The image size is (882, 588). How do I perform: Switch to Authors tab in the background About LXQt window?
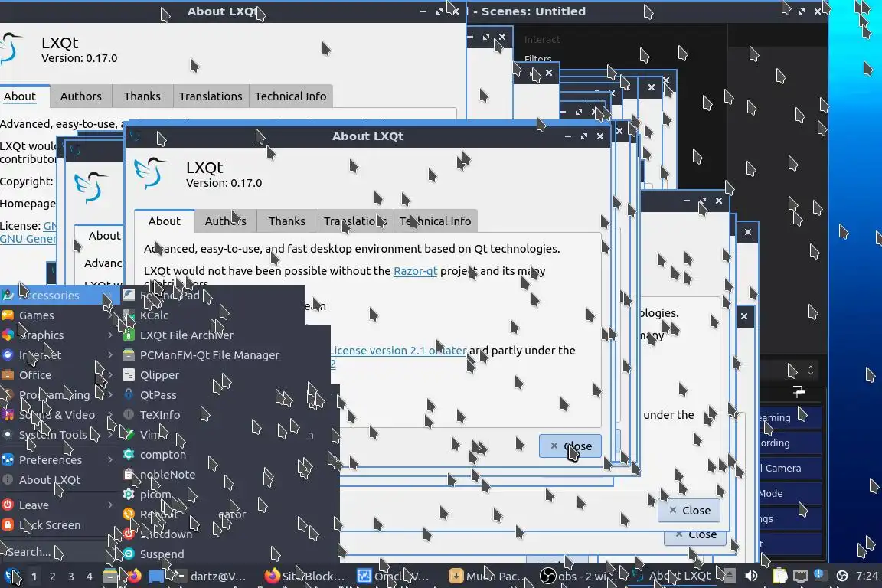click(81, 96)
